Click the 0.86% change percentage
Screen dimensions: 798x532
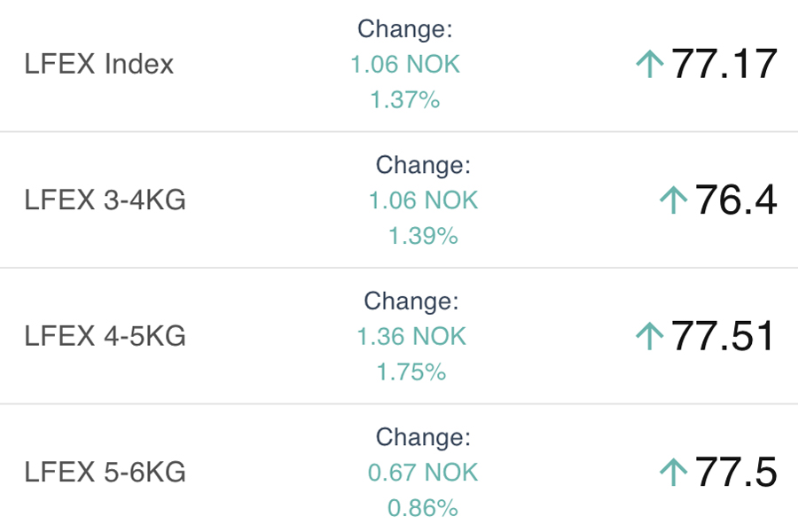(x=423, y=508)
